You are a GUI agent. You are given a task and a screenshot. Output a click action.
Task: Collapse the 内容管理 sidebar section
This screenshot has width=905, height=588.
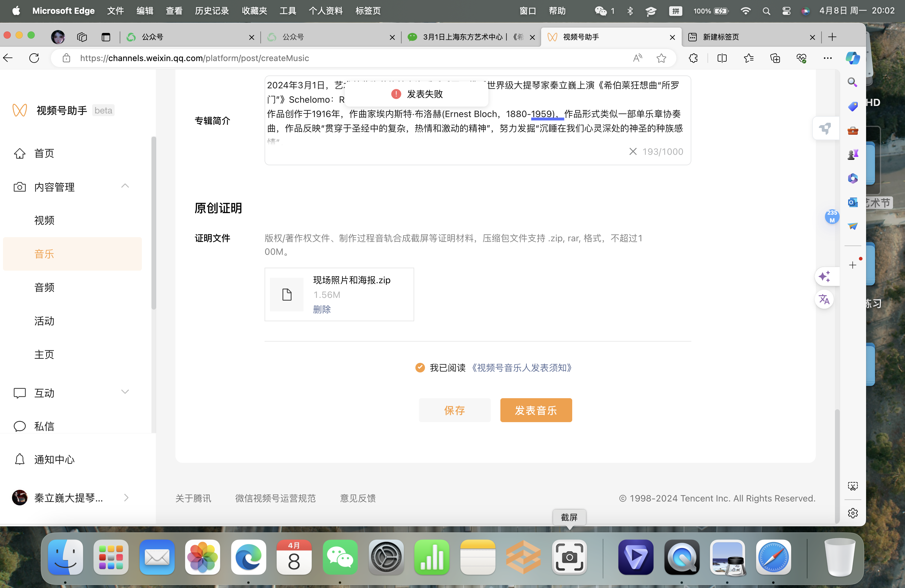click(x=125, y=186)
